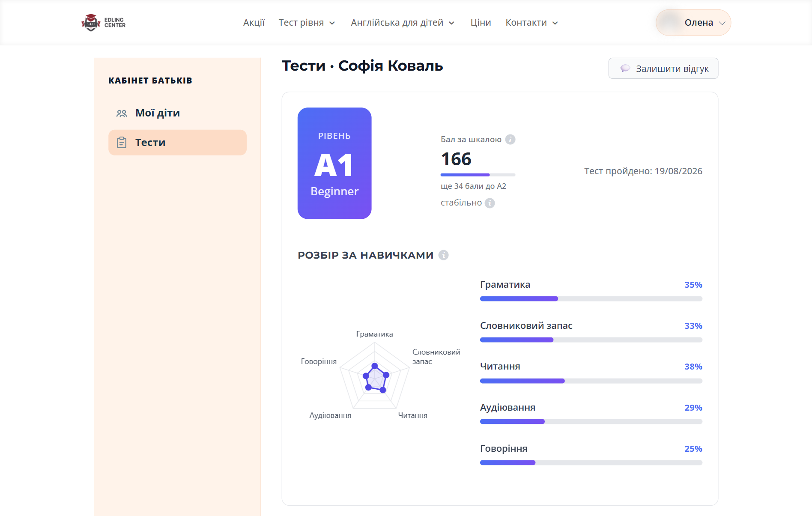
Task: Select the Тести sidebar tab
Action: coord(177,143)
